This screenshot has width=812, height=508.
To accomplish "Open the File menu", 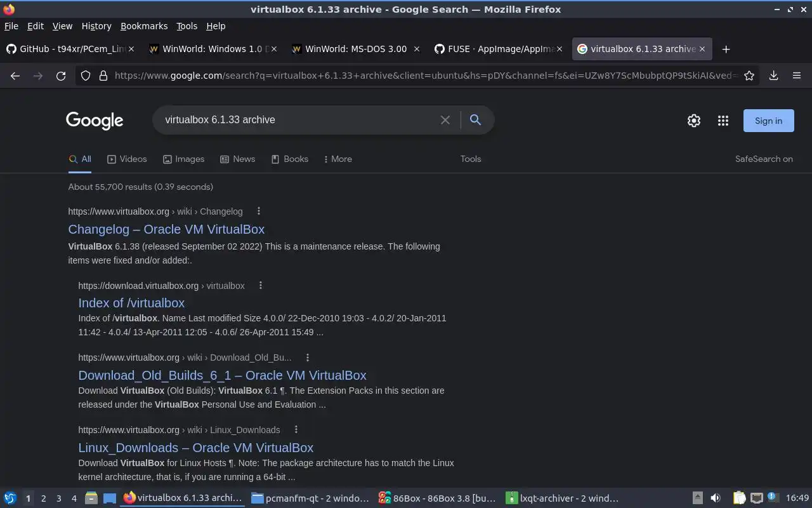I will tap(11, 26).
